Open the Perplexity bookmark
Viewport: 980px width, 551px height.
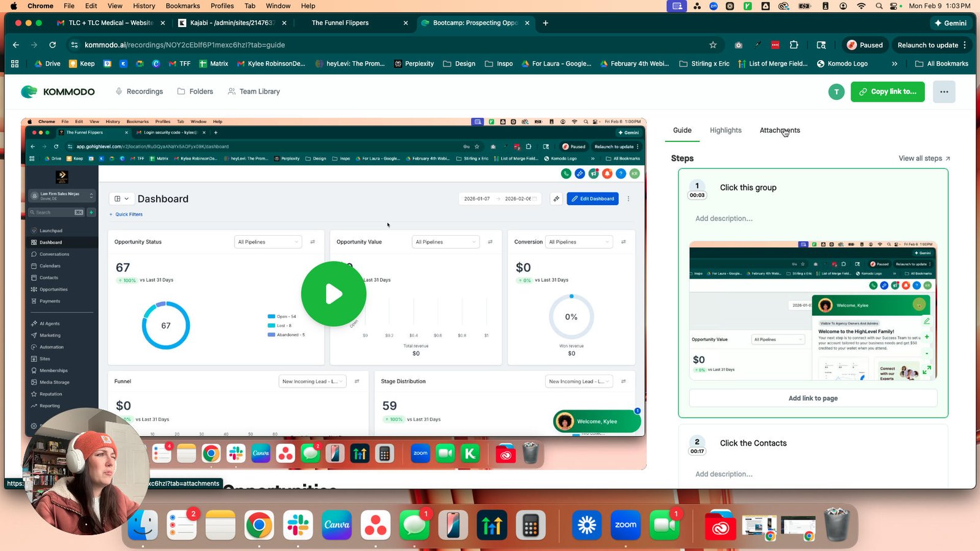tap(414, 64)
